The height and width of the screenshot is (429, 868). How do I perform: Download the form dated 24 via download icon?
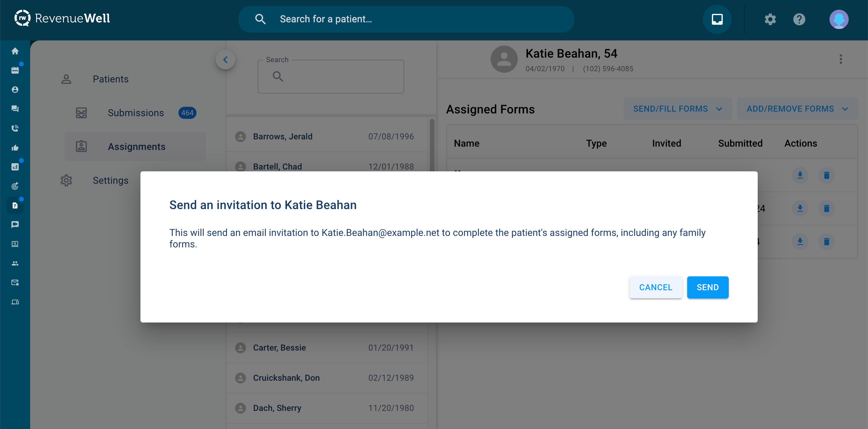pos(800,208)
